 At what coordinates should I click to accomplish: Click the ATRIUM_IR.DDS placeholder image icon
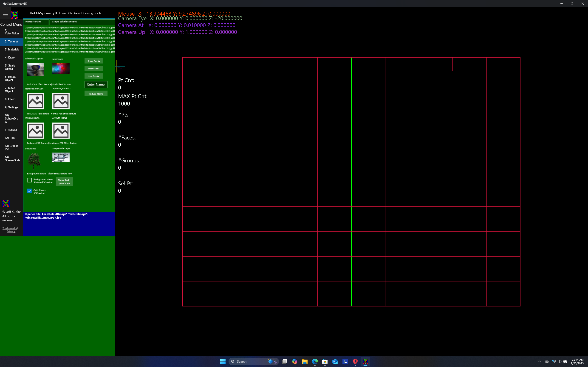(61, 131)
